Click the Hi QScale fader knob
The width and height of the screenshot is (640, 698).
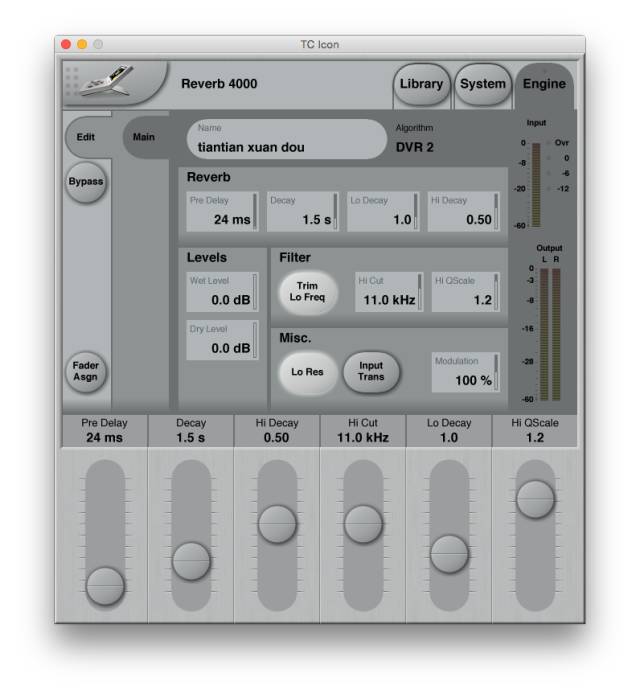[535, 499]
